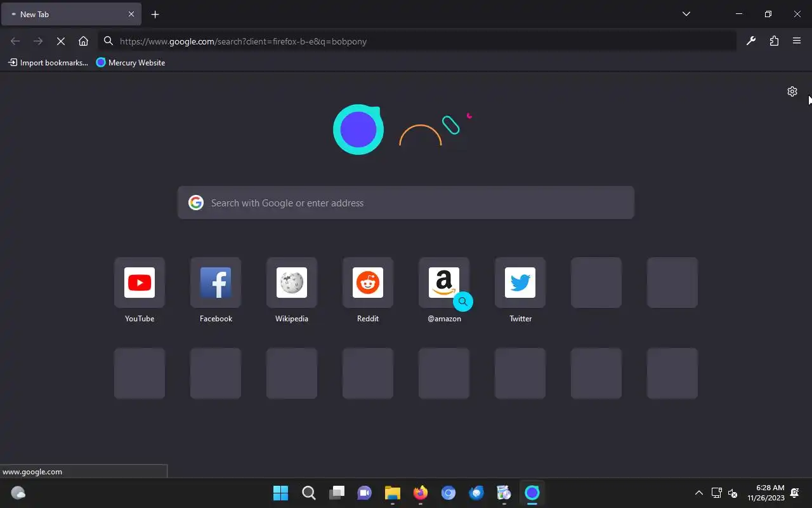The height and width of the screenshot is (508, 812).
Task: Open Task View on the taskbar
Action: click(336, 493)
